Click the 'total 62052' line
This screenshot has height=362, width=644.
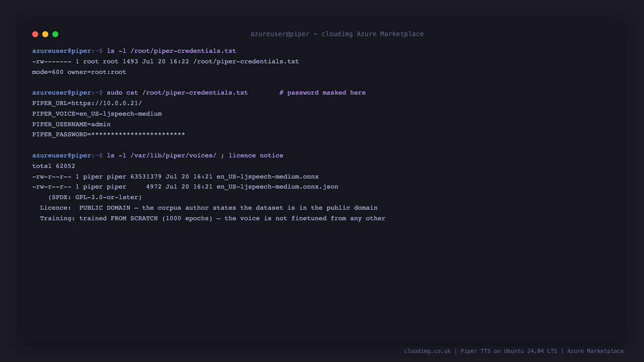(54, 166)
